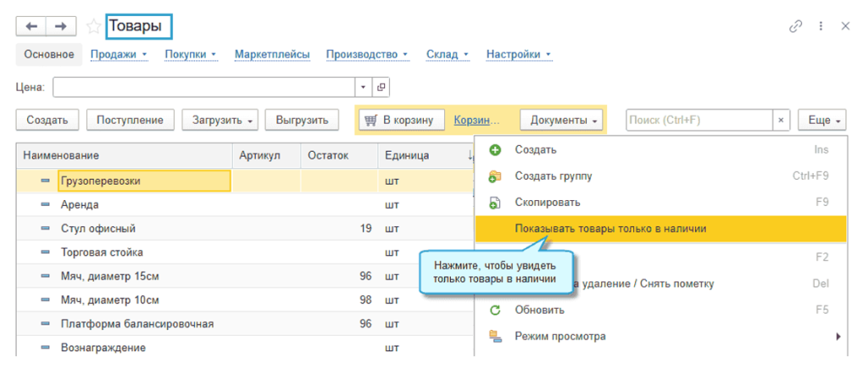Open the three-dot menu in the header
This screenshot has height=368, width=868.
(821, 26)
